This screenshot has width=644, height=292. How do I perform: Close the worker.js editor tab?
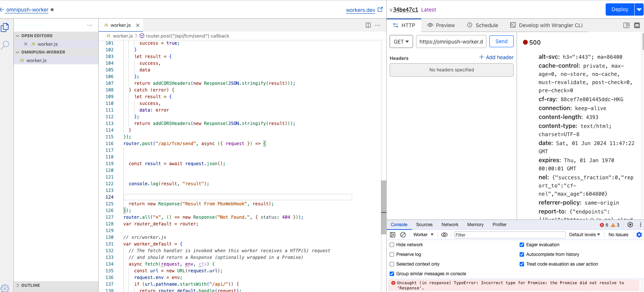point(138,25)
